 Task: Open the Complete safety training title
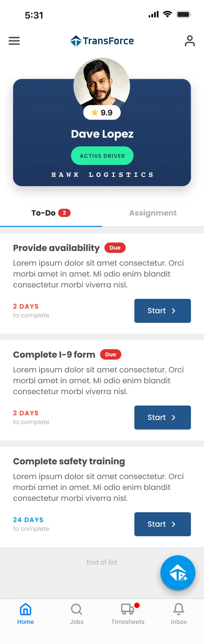pyautogui.click(x=69, y=461)
